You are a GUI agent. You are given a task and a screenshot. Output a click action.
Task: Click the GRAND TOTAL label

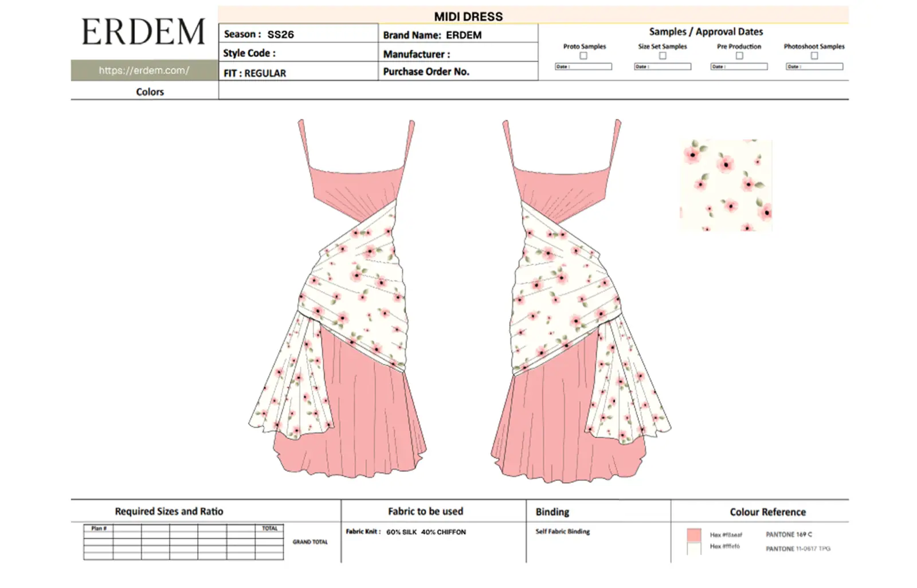[310, 542]
